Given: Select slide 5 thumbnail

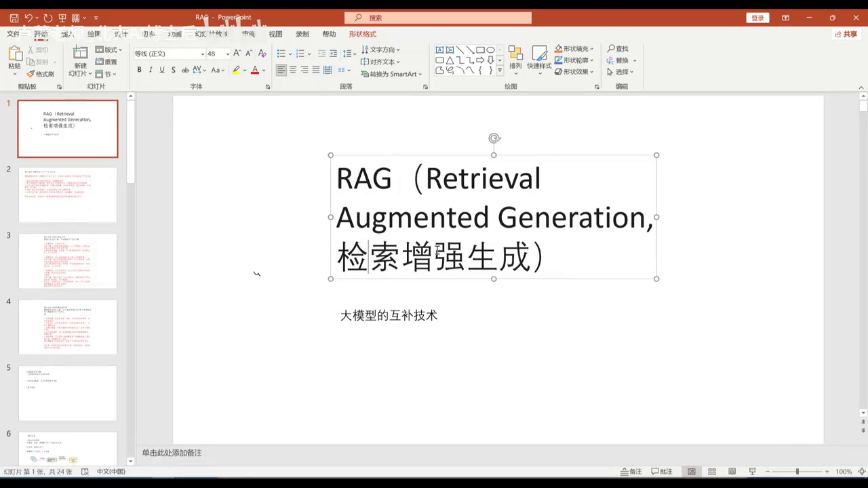Looking at the screenshot, I should point(68,393).
